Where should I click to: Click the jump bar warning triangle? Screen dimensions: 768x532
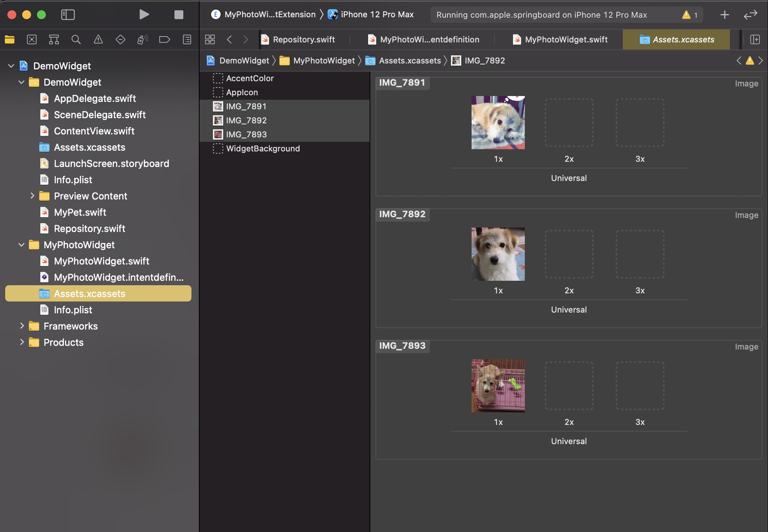[x=750, y=61]
